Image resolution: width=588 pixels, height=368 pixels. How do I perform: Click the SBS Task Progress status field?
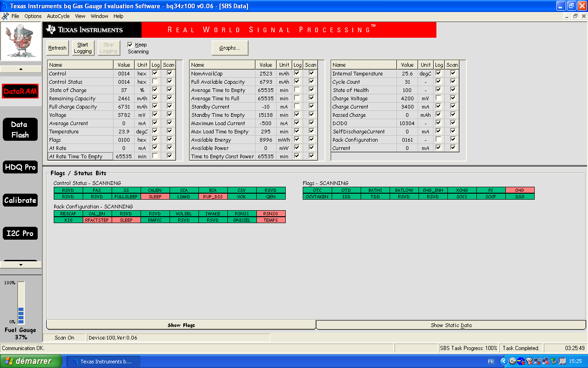point(469,348)
